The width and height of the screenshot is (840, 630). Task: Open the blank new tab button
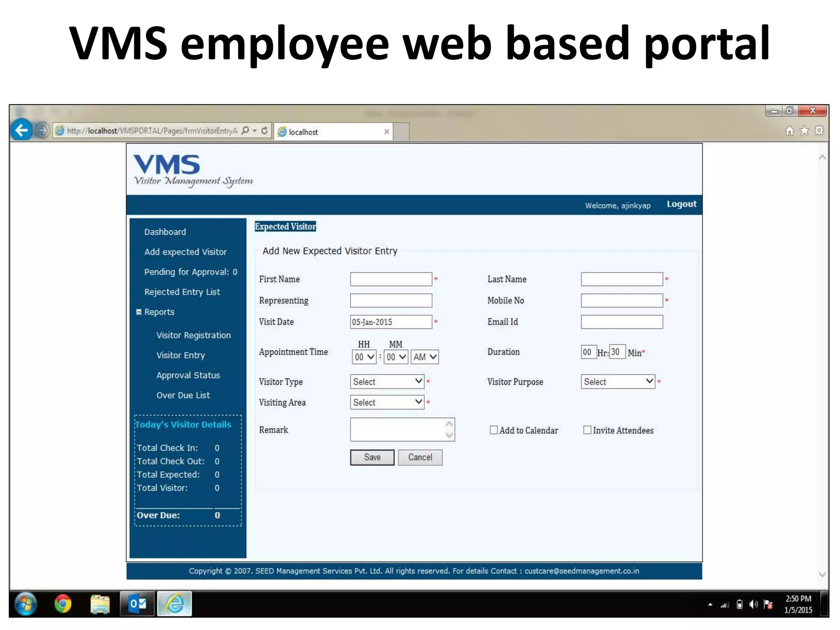(x=401, y=131)
